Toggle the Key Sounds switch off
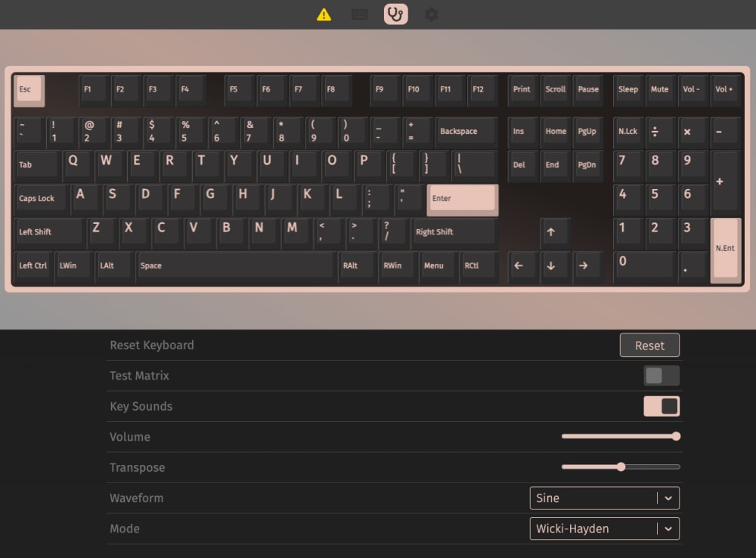Image resolution: width=756 pixels, height=558 pixels. point(661,406)
